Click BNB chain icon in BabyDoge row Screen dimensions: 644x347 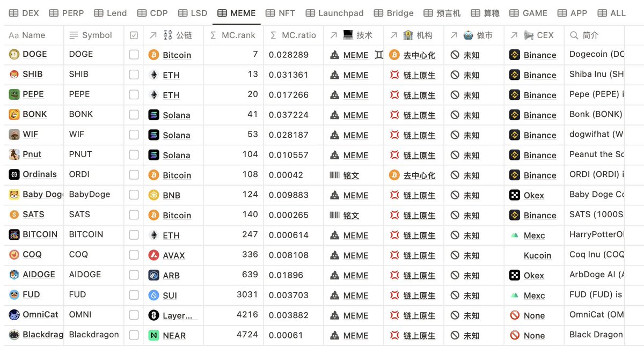click(x=153, y=195)
